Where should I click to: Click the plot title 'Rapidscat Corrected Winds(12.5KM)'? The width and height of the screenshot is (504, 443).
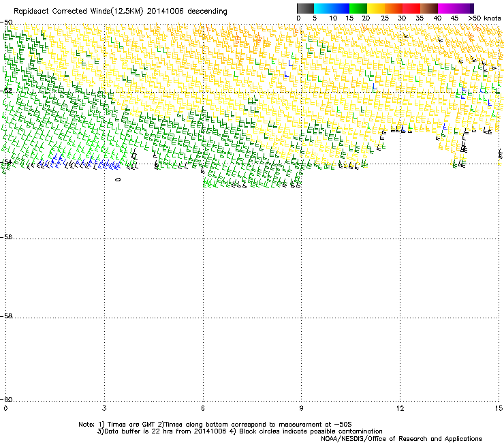point(78,11)
